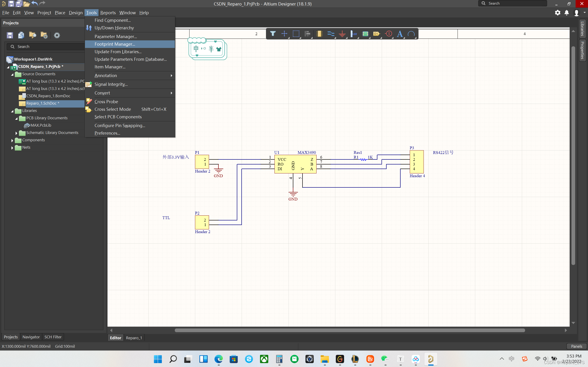588x367 pixels.
Task: Select the Place Port D1 icon
Action: 376,34
